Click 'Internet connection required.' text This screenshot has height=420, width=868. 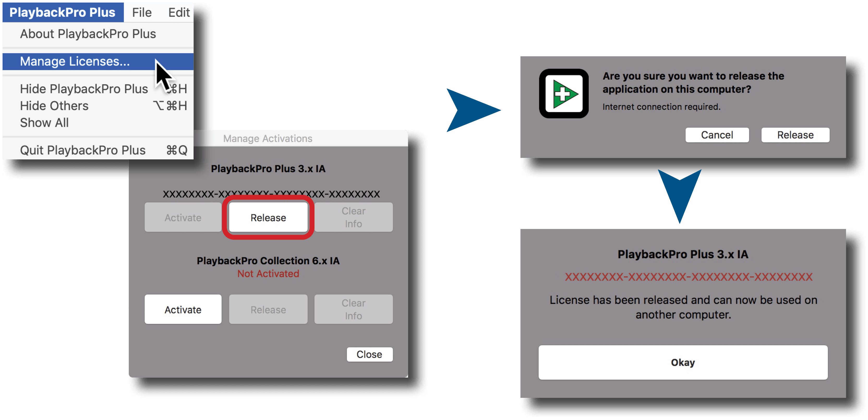[661, 106]
